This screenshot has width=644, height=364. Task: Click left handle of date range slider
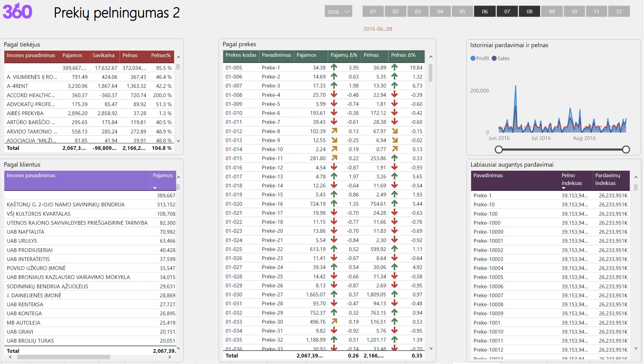(x=498, y=150)
